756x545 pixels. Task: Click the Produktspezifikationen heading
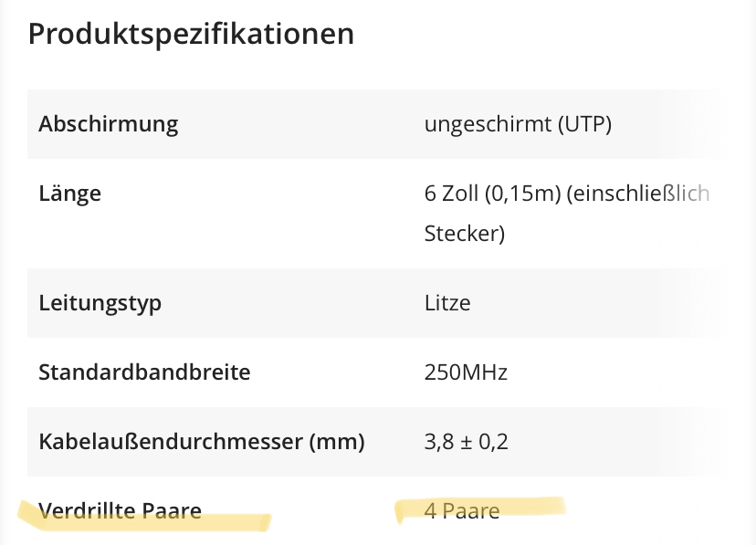click(x=191, y=35)
